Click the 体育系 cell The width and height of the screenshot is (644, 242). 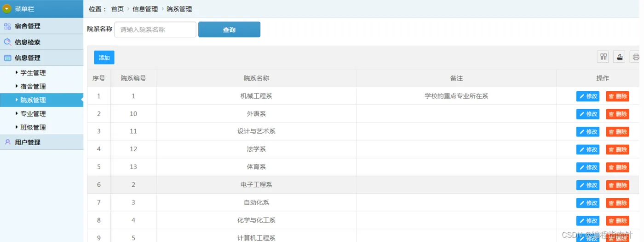(x=256, y=167)
